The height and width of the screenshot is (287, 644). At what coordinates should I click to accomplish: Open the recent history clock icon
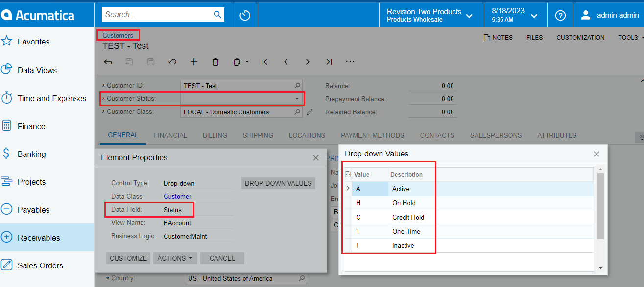(x=245, y=15)
